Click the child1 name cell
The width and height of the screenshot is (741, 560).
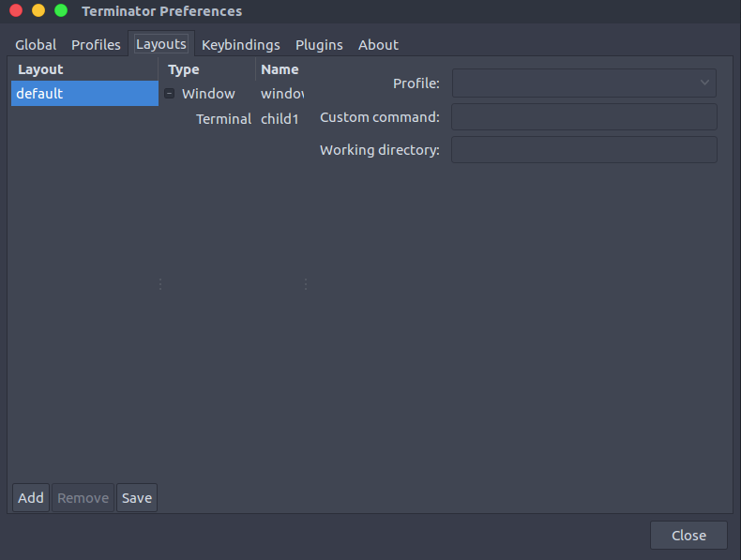pos(280,118)
